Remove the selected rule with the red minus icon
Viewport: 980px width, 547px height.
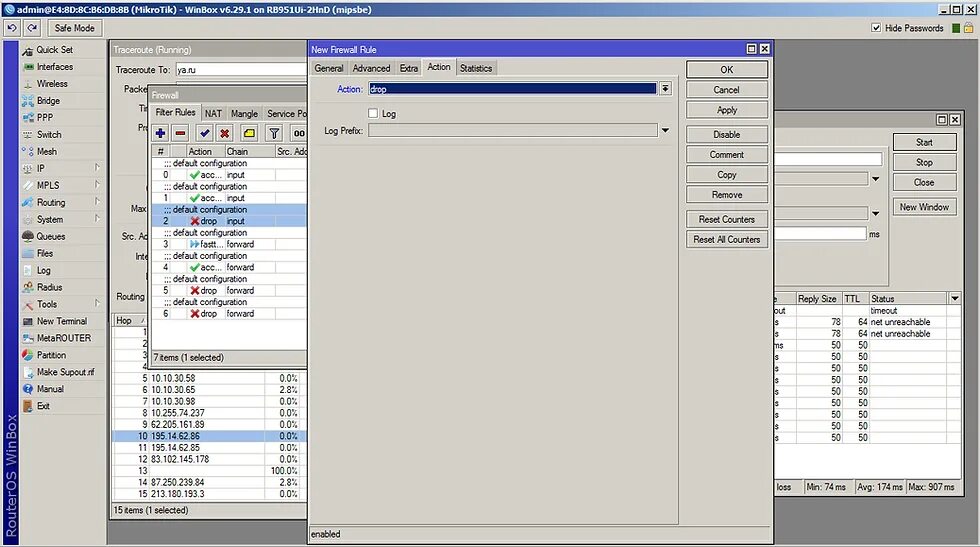pos(181,133)
